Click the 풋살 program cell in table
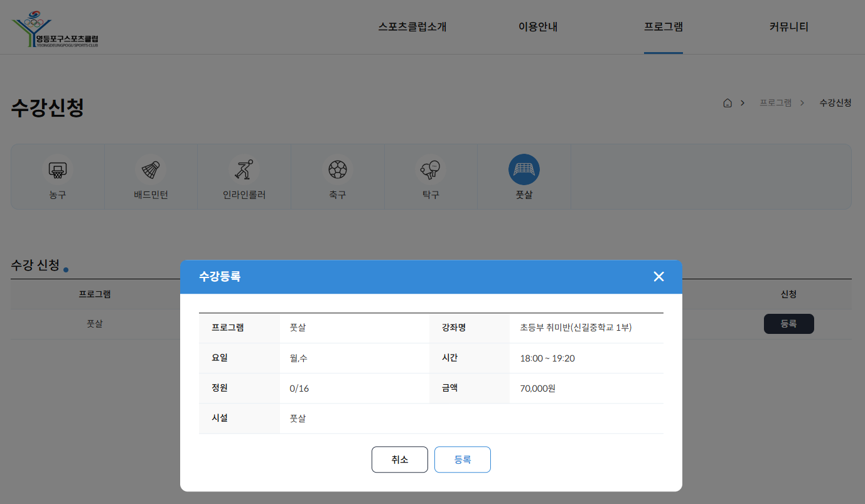This screenshot has height=504, width=865. [x=95, y=324]
